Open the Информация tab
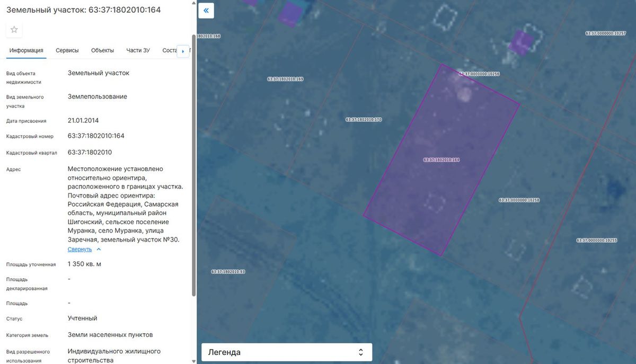The image size is (636, 364). 26,50
